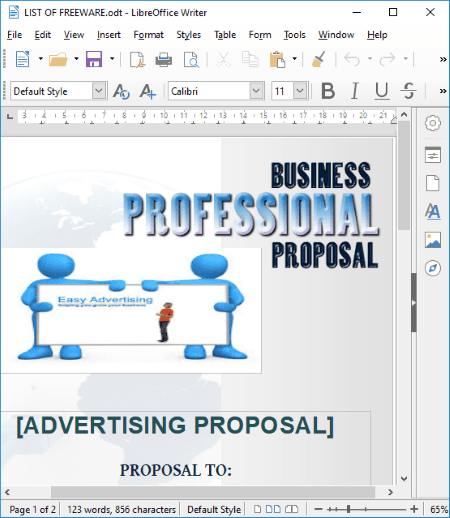Viewport: 450px width, 518px height.
Task: Click the New document icon
Action: 22,59
